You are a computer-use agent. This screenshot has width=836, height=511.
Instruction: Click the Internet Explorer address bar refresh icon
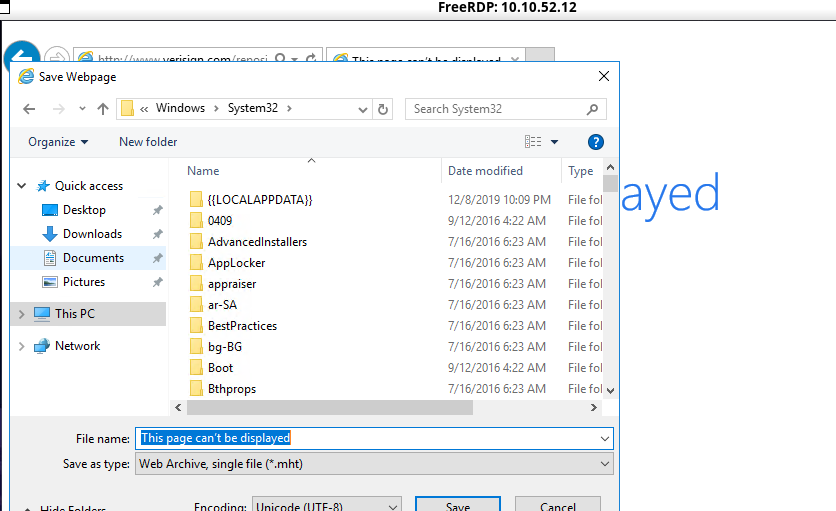pyautogui.click(x=311, y=58)
